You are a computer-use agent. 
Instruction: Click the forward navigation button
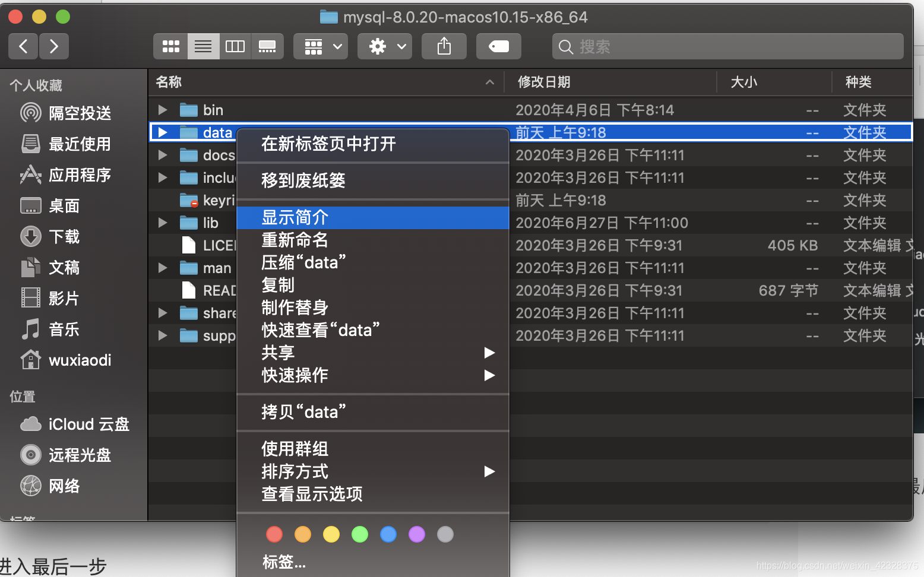[x=54, y=46]
